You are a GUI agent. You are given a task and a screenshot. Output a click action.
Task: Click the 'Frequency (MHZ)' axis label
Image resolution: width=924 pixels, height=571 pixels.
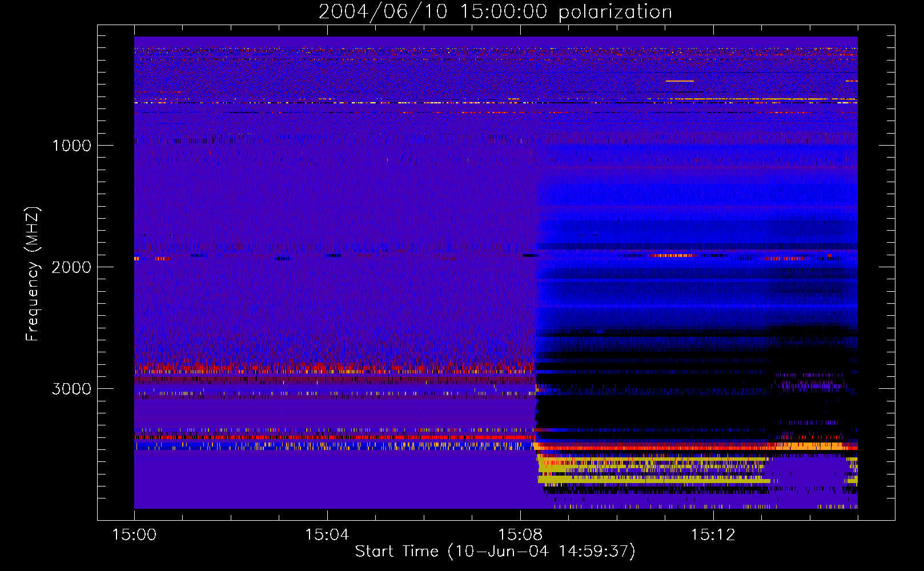click(x=33, y=274)
